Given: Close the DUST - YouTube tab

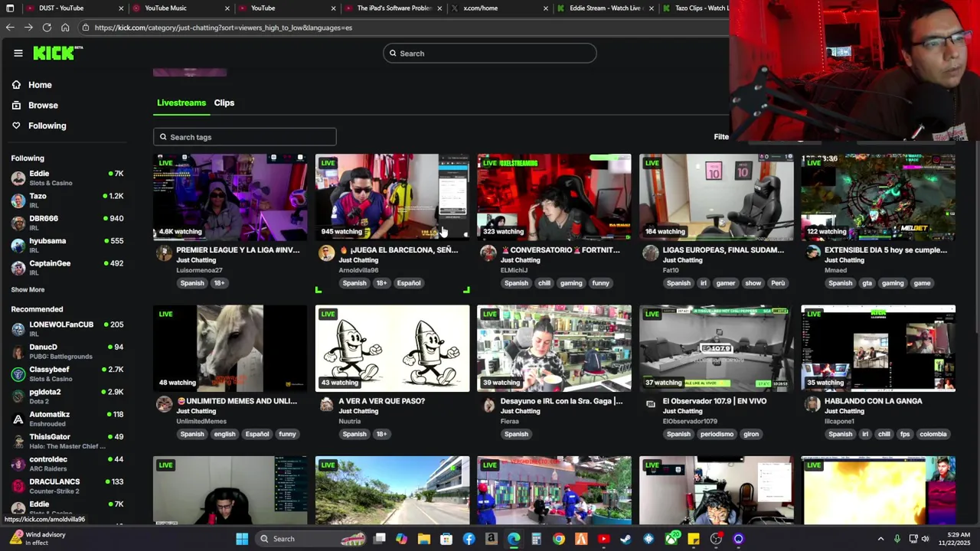Looking at the screenshot, I should coord(121,8).
